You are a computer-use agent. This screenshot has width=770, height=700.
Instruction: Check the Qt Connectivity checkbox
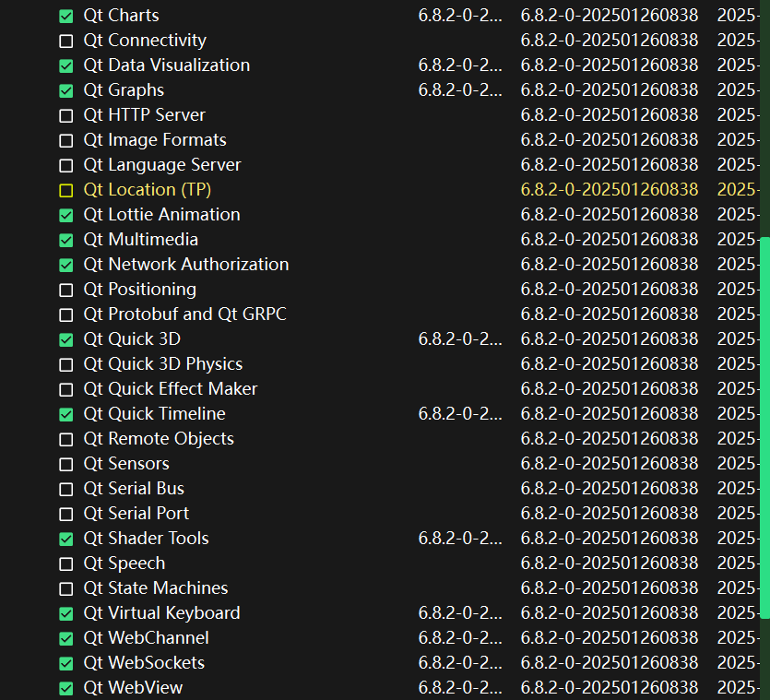point(65,42)
